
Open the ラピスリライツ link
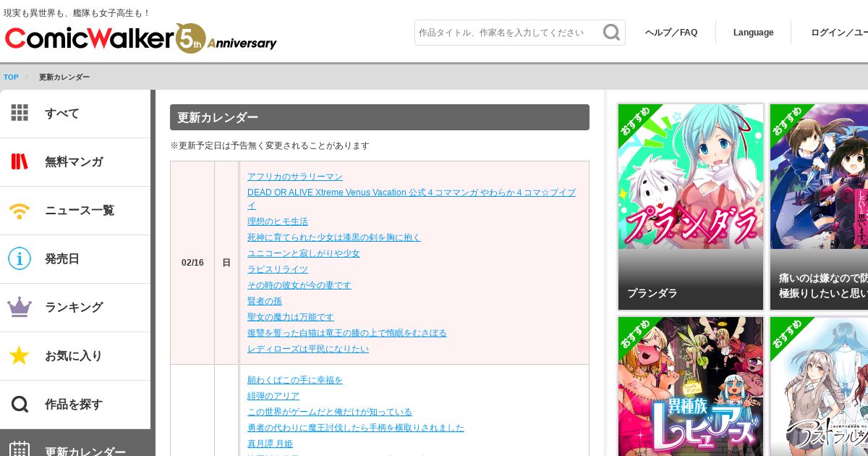278,269
